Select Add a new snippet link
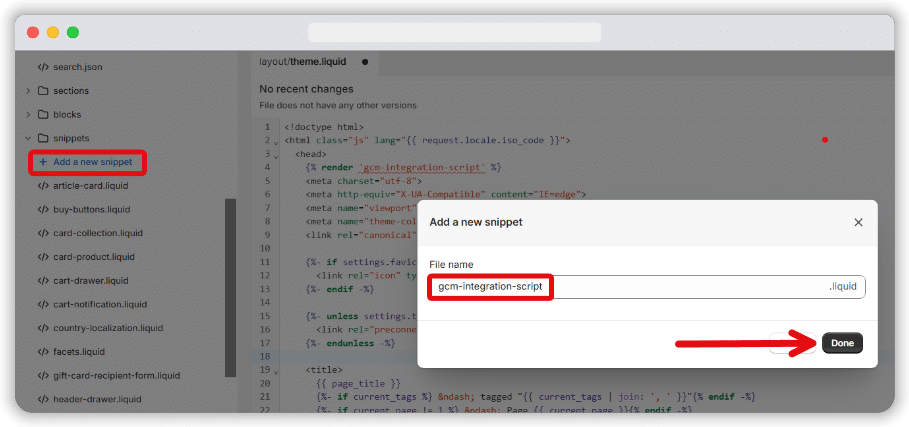 93,162
